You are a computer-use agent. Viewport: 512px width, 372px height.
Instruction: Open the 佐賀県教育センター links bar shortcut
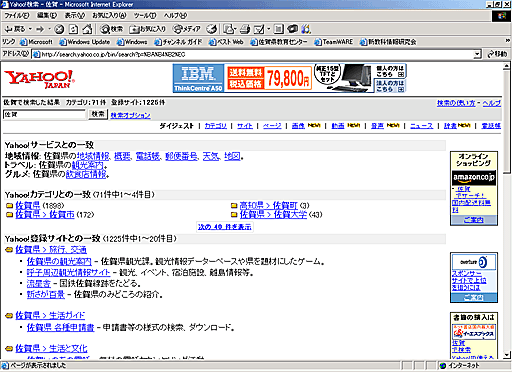click(x=279, y=42)
